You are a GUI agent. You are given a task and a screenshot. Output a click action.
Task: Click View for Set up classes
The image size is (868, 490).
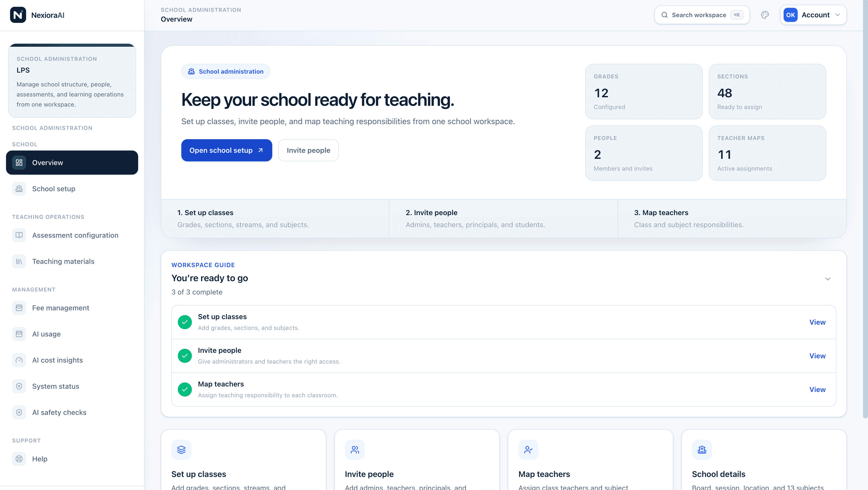(x=818, y=322)
